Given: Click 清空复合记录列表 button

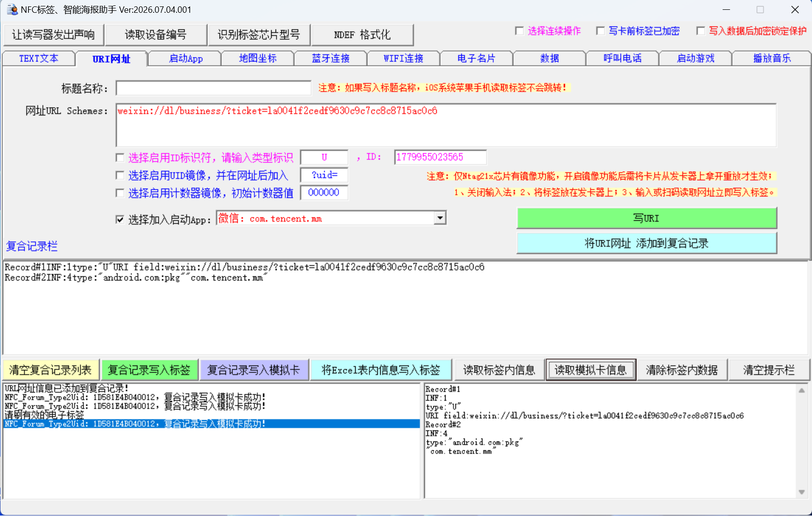Looking at the screenshot, I should [51, 370].
